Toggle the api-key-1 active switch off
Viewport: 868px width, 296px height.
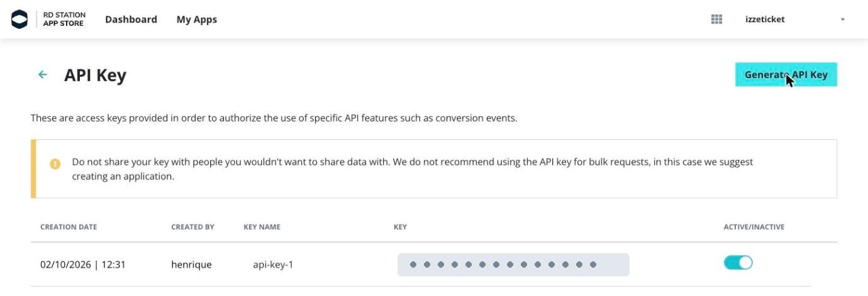(738, 263)
